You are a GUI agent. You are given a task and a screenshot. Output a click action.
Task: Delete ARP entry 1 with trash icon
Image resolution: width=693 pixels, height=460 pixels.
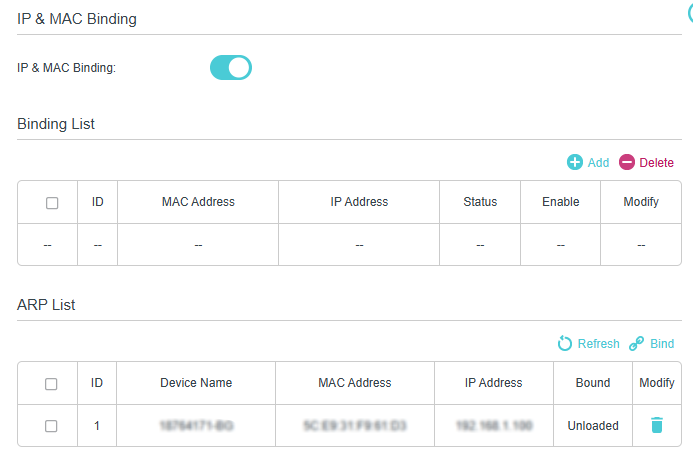coord(657,425)
